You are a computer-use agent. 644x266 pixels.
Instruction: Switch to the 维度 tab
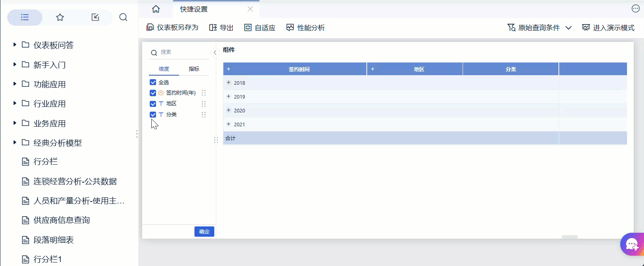click(164, 69)
